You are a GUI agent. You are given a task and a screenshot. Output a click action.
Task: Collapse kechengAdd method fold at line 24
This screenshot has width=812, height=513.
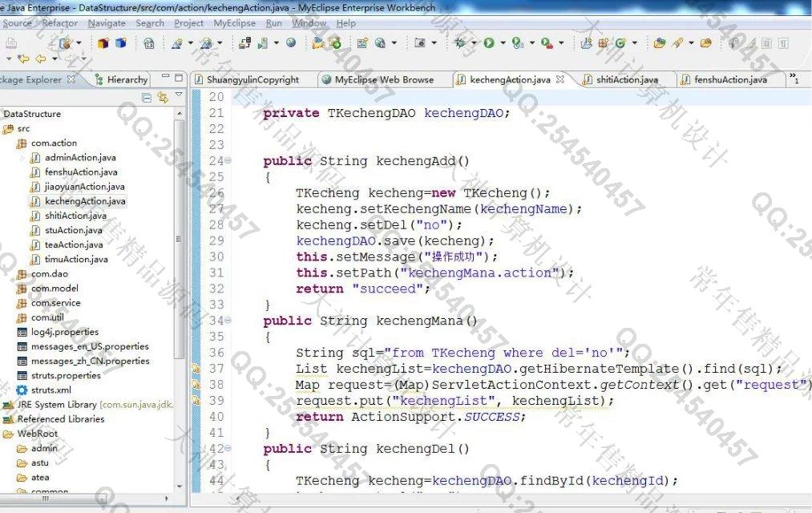(x=228, y=161)
